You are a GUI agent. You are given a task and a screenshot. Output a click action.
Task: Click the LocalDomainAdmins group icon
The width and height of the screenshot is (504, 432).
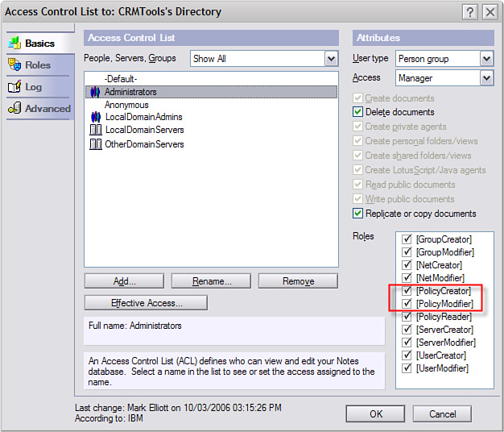(95, 117)
